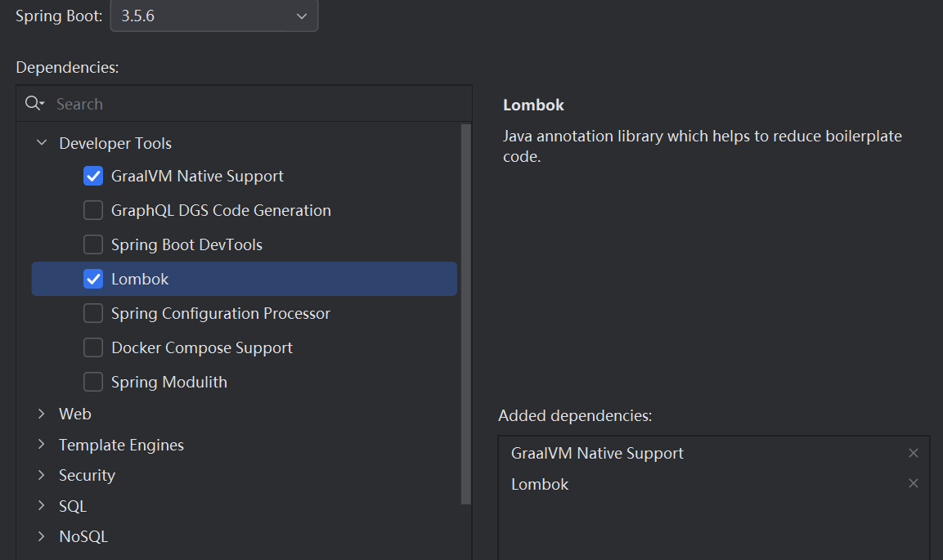Expand the Template Engines category

coord(42,446)
